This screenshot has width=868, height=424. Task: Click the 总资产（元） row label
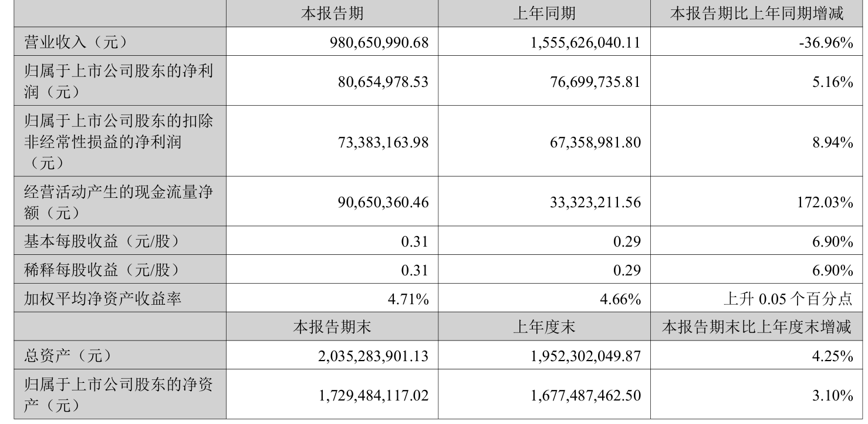tap(67, 355)
